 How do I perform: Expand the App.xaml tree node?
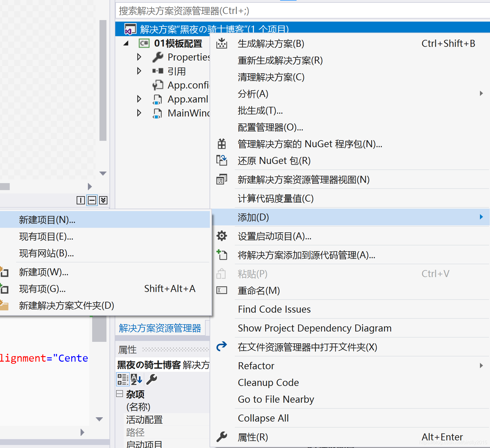coord(139,99)
